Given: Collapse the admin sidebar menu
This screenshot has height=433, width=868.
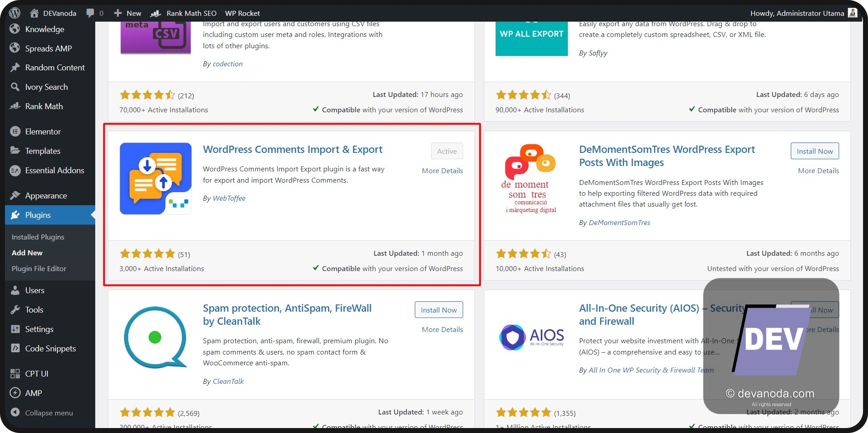Looking at the screenshot, I should pos(41,413).
